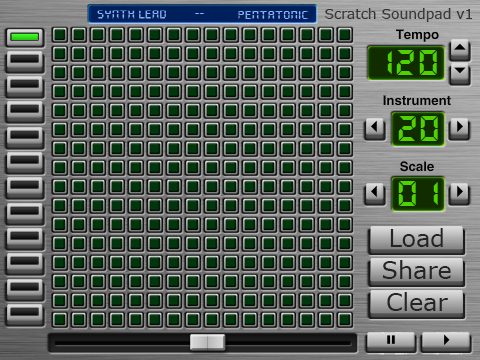Increase the tempo with the up arrow
This screenshot has width=480, height=360.
[460, 50]
